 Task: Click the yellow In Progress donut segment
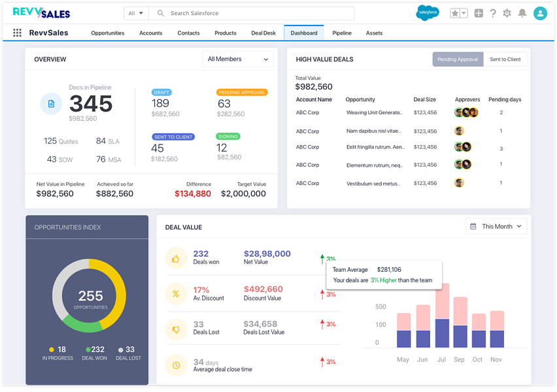[120, 291]
